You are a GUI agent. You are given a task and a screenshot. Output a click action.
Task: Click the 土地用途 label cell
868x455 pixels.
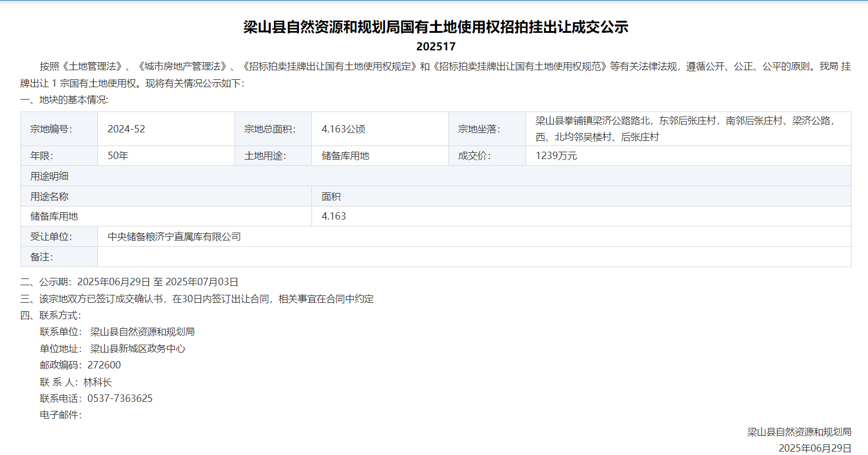[x=273, y=156]
